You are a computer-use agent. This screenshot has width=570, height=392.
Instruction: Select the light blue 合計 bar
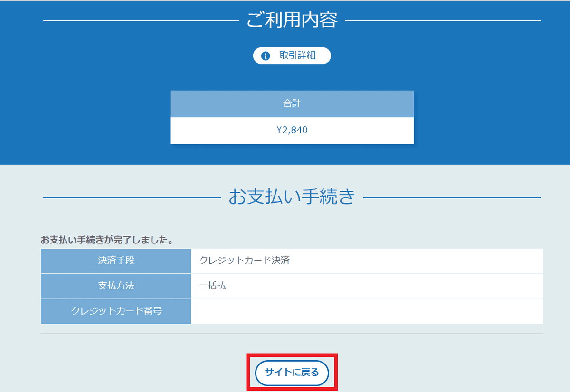click(292, 103)
